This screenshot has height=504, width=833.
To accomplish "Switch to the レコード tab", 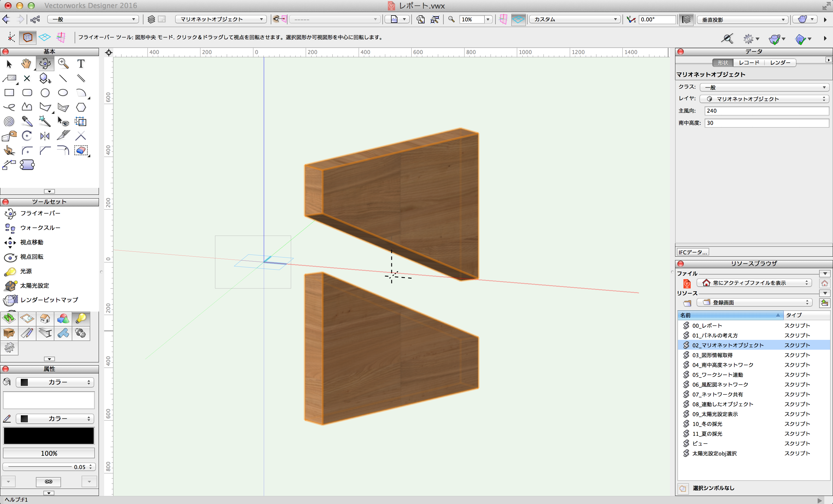I will tap(749, 62).
